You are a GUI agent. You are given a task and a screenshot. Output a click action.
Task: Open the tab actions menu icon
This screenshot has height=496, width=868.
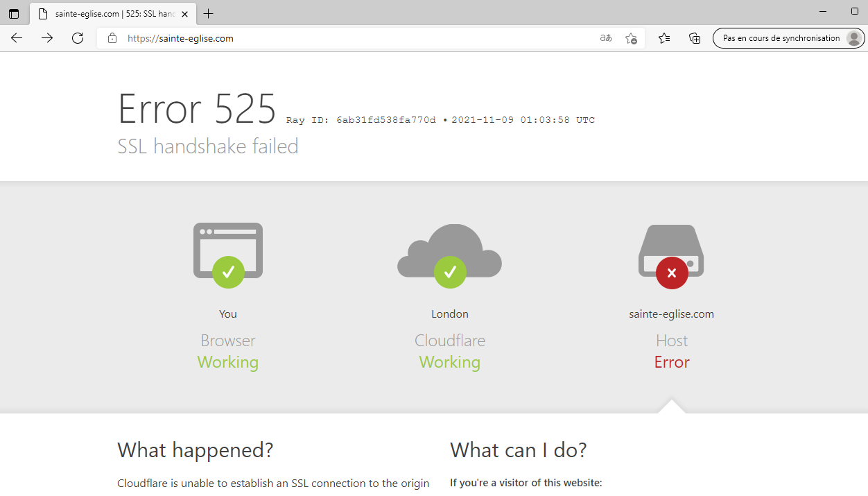[14, 14]
